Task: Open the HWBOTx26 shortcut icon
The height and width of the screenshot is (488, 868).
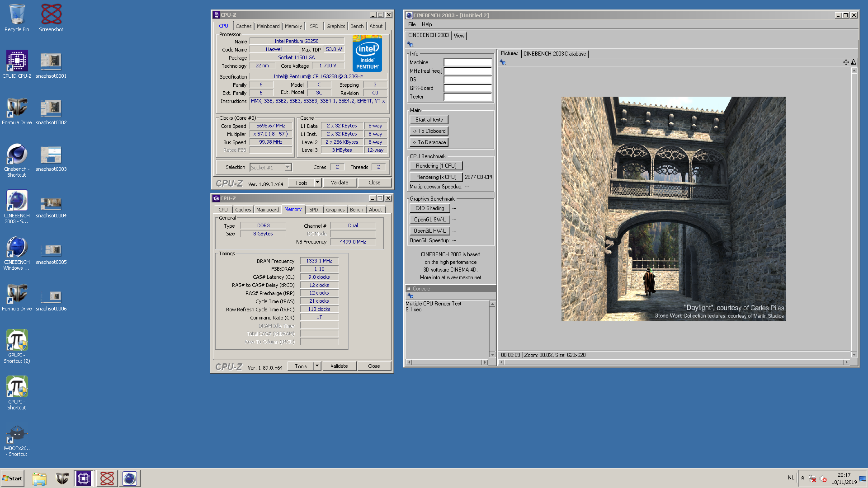Action: [17, 440]
